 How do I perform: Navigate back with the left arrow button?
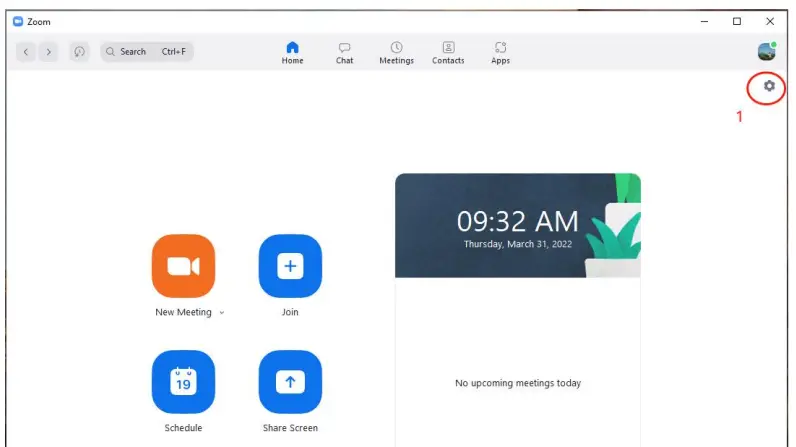pyautogui.click(x=26, y=52)
